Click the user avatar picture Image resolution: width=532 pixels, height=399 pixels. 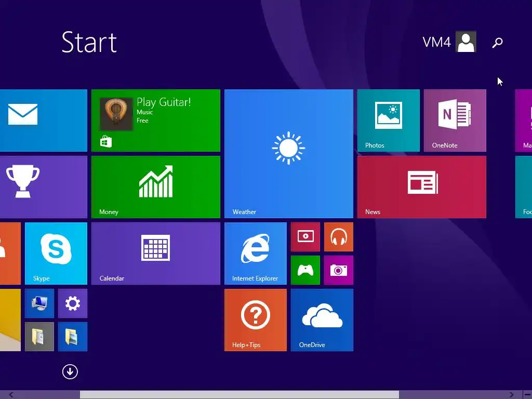[x=466, y=42]
